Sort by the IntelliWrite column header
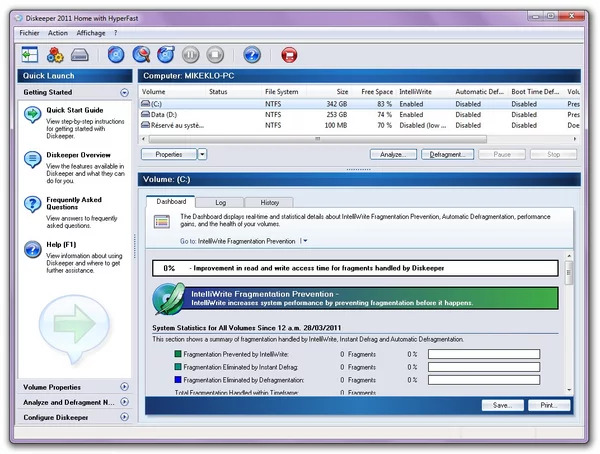This screenshot has height=454, width=600. click(415, 92)
